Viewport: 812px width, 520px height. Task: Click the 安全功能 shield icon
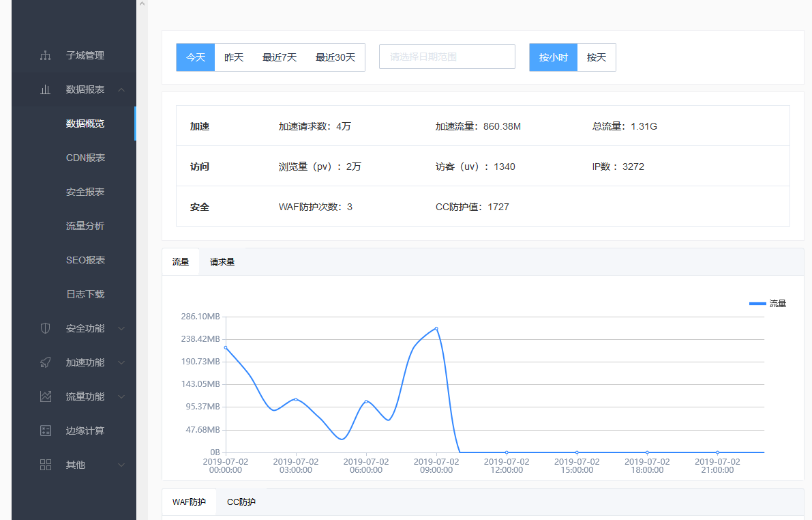point(46,328)
